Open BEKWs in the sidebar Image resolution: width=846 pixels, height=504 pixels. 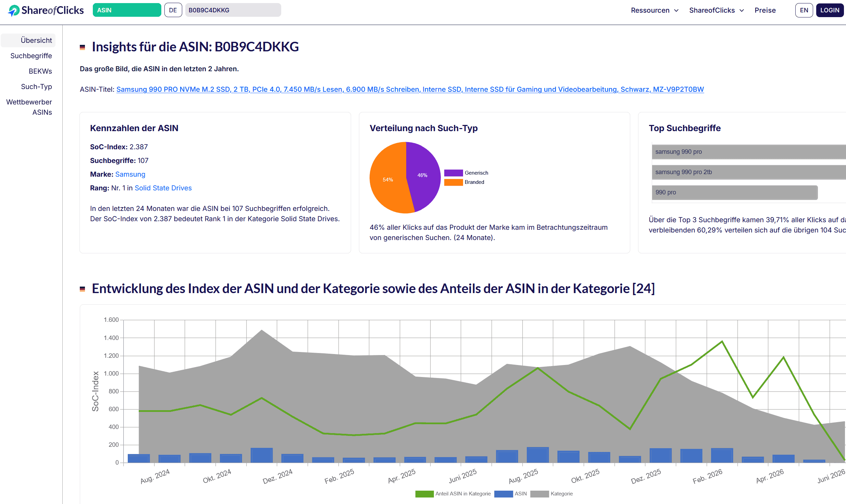tap(40, 71)
